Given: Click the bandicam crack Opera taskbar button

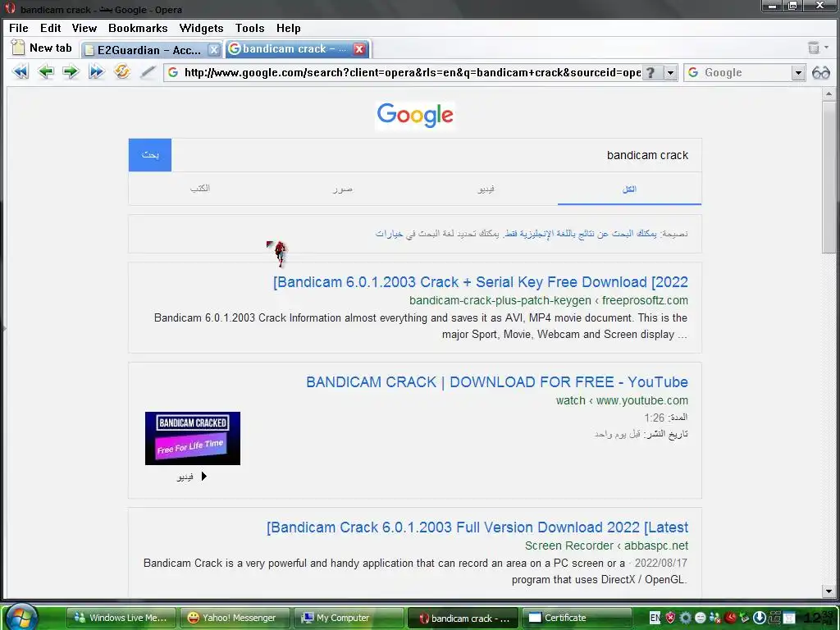Looking at the screenshot, I should (463, 619).
